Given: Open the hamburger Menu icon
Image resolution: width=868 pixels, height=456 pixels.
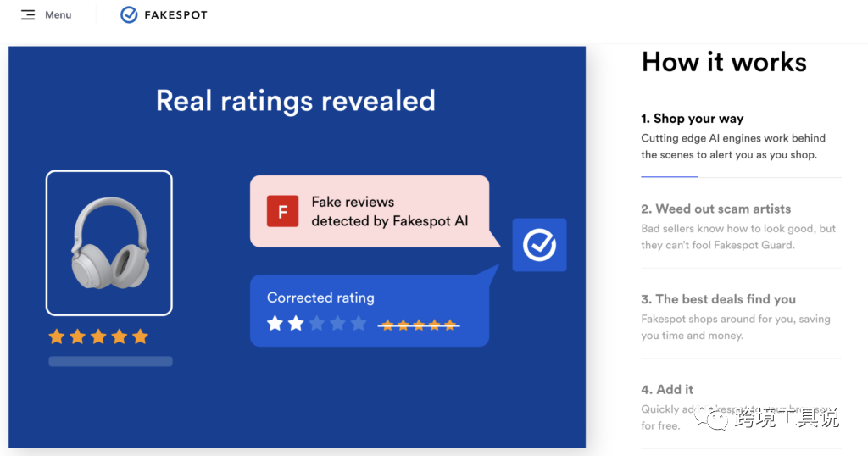Looking at the screenshot, I should tap(28, 15).
